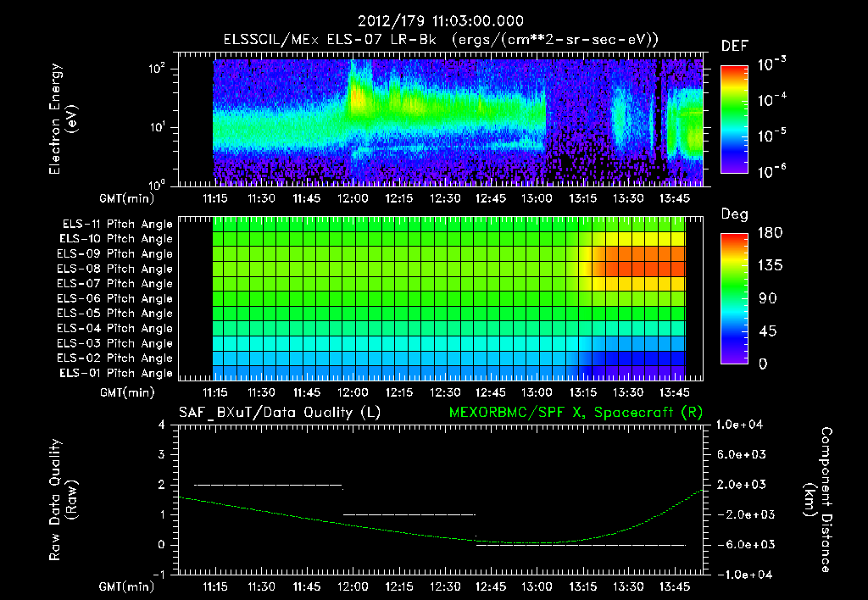This screenshot has height=600, width=868.
Task: Click the 12:45 tick on the bottom plot axis
Action: [x=491, y=586]
